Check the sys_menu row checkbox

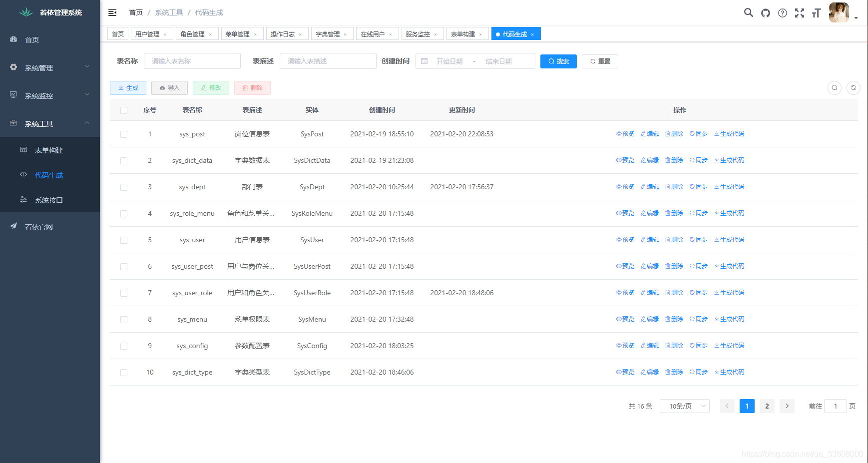pyautogui.click(x=124, y=320)
